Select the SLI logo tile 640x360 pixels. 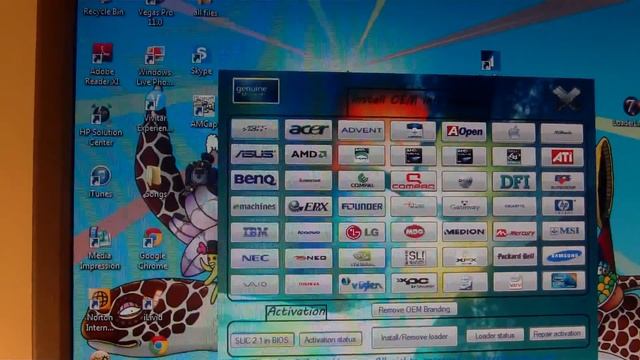tap(413, 257)
